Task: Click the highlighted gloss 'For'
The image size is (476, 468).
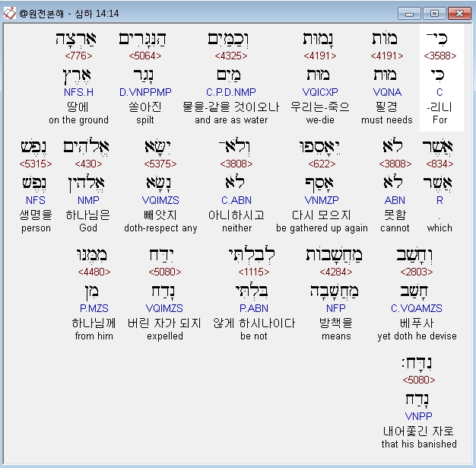Action: 440,119
